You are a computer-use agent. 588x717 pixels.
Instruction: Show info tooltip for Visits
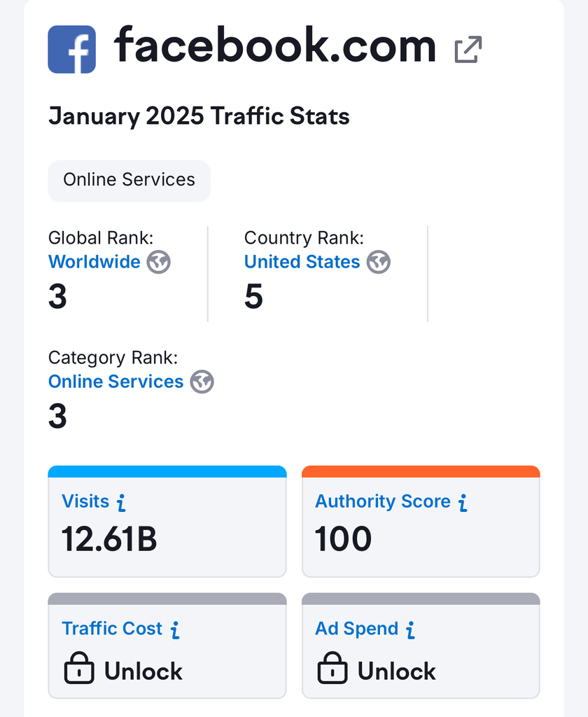(x=121, y=502)
